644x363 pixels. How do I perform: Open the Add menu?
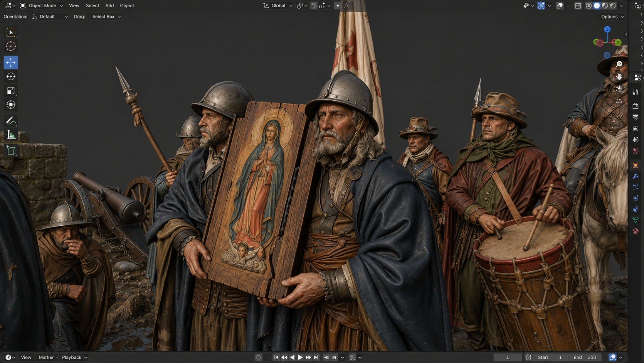click(109, 5)
